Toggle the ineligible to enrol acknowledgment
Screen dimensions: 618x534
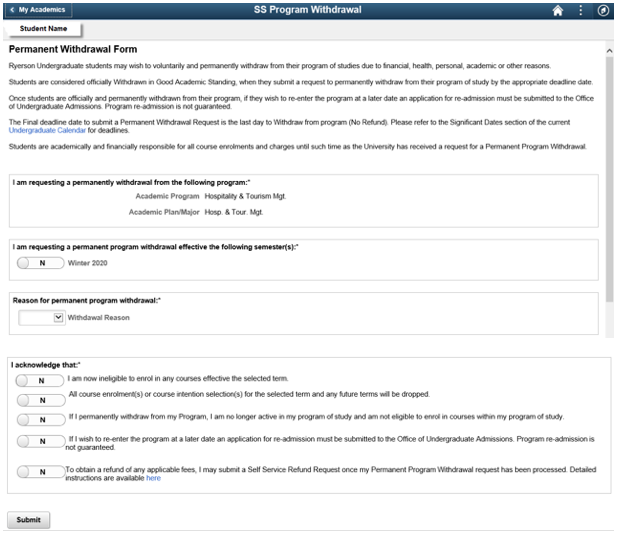(40, 380)
